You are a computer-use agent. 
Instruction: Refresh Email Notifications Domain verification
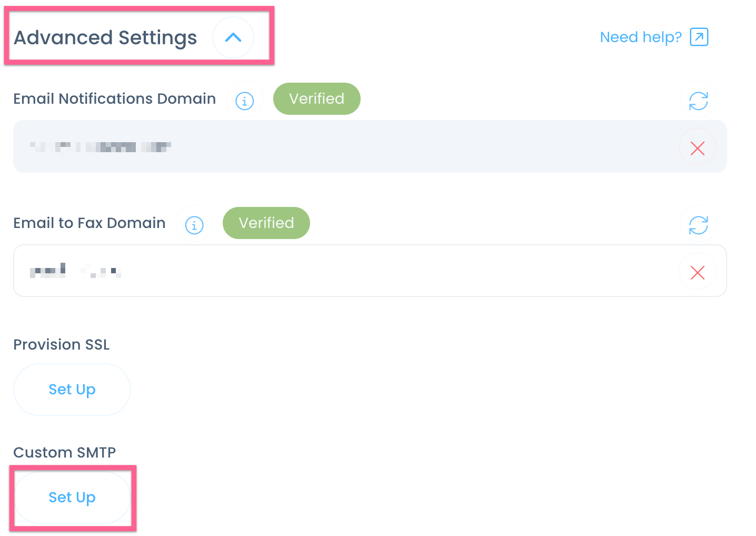coord(699,101)
